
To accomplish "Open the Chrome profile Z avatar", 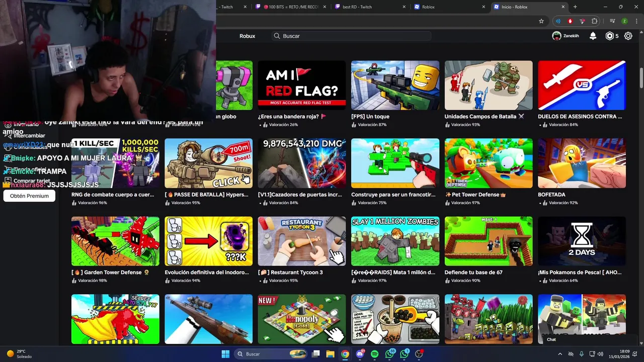I will pyautogui.click(x=624, y=21).
